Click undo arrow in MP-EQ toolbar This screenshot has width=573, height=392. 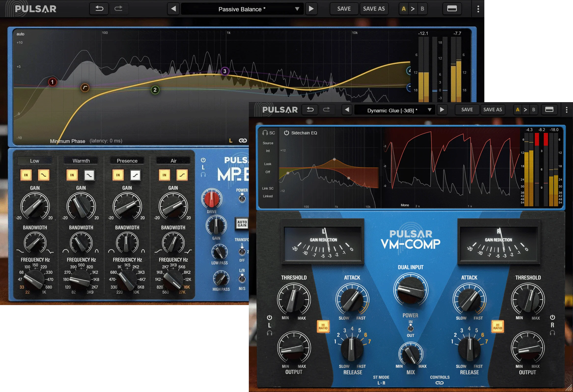(x=99, y=9)
